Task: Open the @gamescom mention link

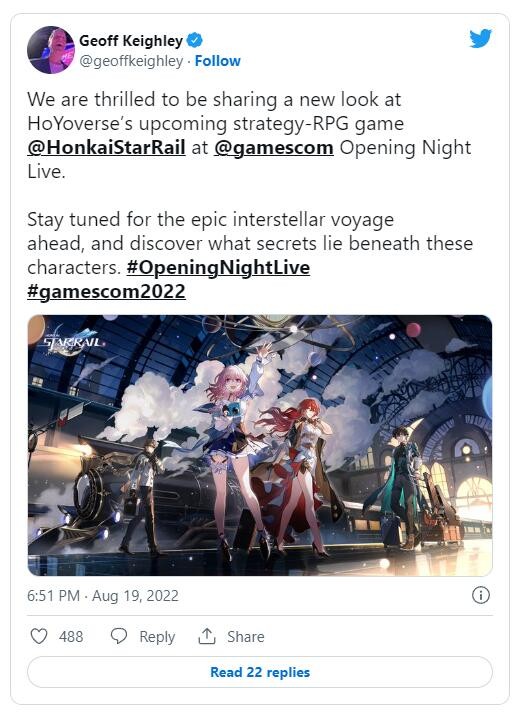Action: coord(274,148)
